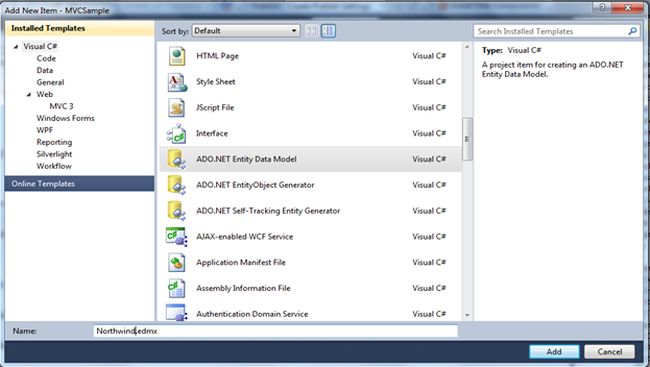The width and height of the screenshot is (650, 367).
Task: Collapse the Web tree node
Action: [29, 95]
